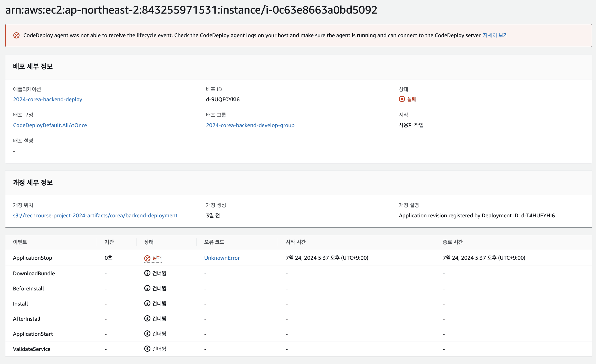Click ApplicationStart skipped info icon
This screenshot has height=364, width=596.
(147, 334)
